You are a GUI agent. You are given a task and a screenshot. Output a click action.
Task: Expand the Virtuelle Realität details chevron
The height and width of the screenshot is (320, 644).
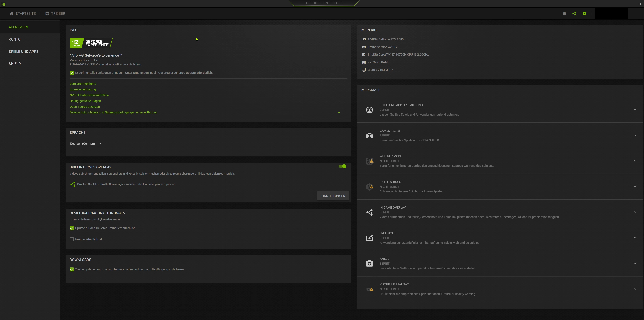[635, 289]
